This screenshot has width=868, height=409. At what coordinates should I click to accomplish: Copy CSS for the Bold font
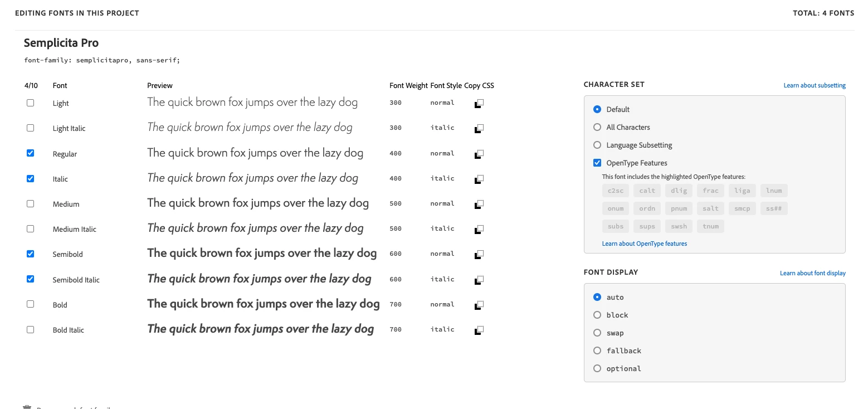[479, 305]
